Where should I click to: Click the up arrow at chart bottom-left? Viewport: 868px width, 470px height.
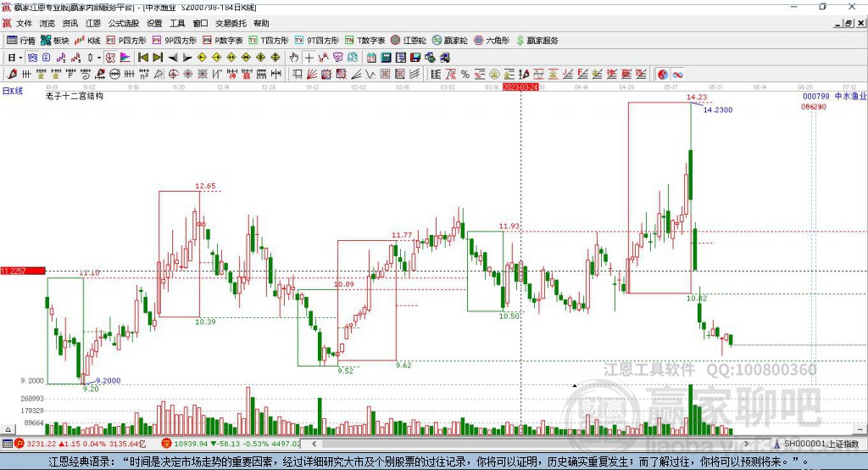(x=8, y=429)
